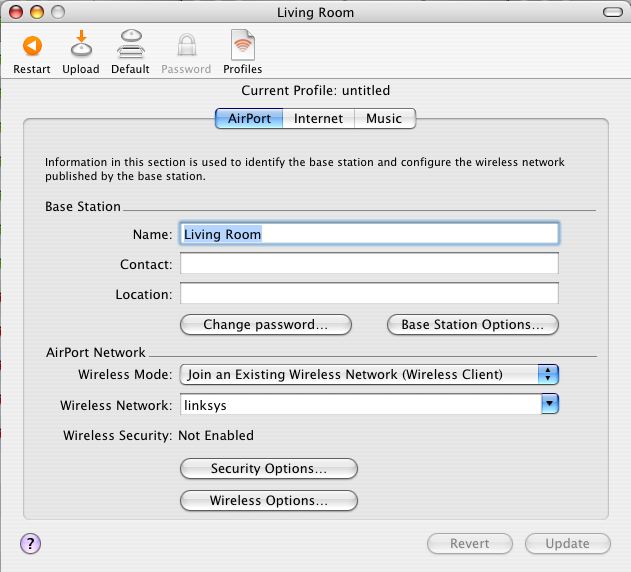The height and width of the screenshot is (572, 631).
Task: Open Base Station Options
Action: tap(472, 324)
